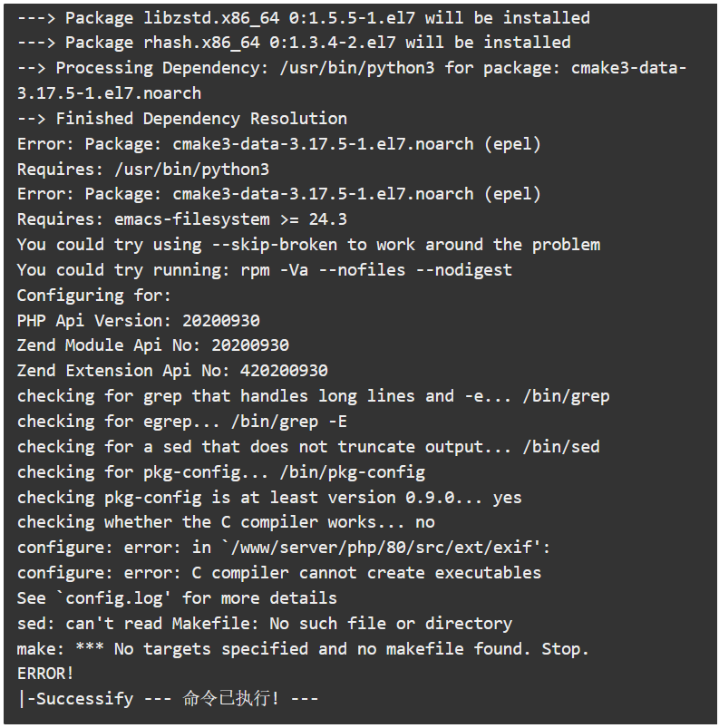Screen dimensions: 719x728
Task: Click the |-Successify final status line
Action: point(168,698)
